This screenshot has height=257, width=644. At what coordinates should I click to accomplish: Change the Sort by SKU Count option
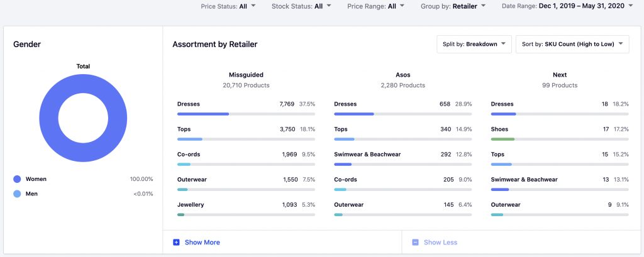(x=572, y=44)
